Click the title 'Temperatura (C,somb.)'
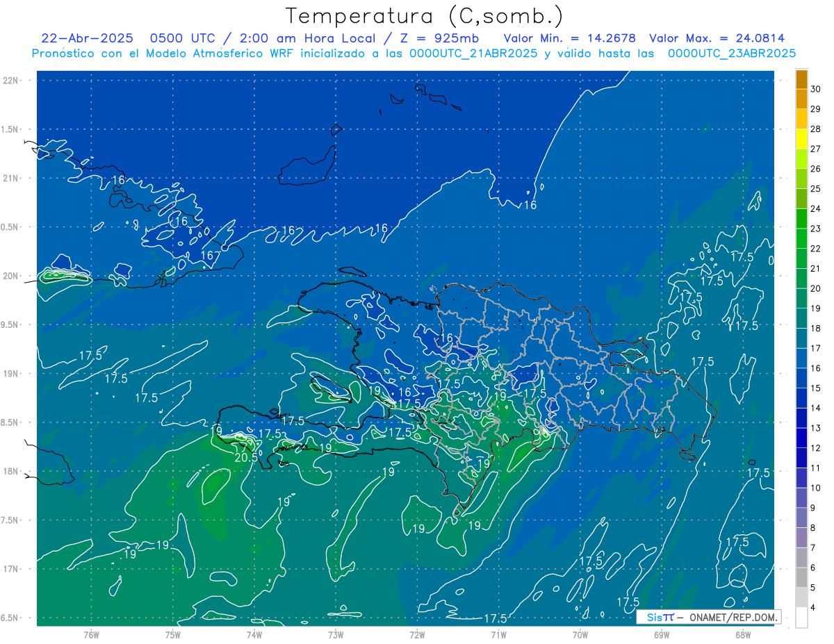The height and width of the screenshot is (644, 834). click(x=425, y=15)
